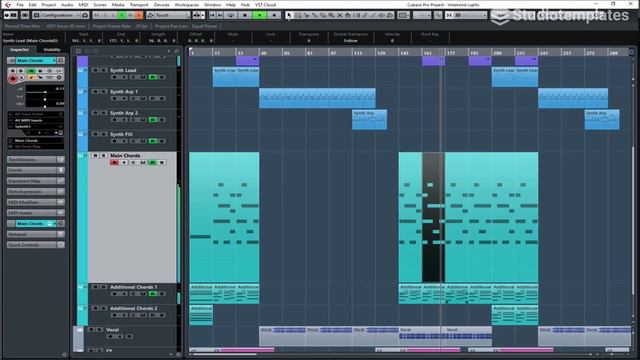Toggle the Cycle loop button

231,15
